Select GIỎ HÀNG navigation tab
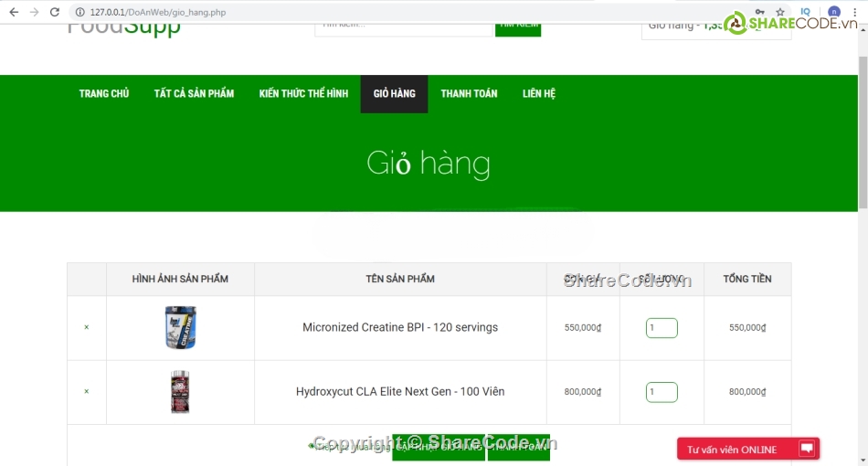Viewport: 868px width, 466px height. [x=394, y=93]
